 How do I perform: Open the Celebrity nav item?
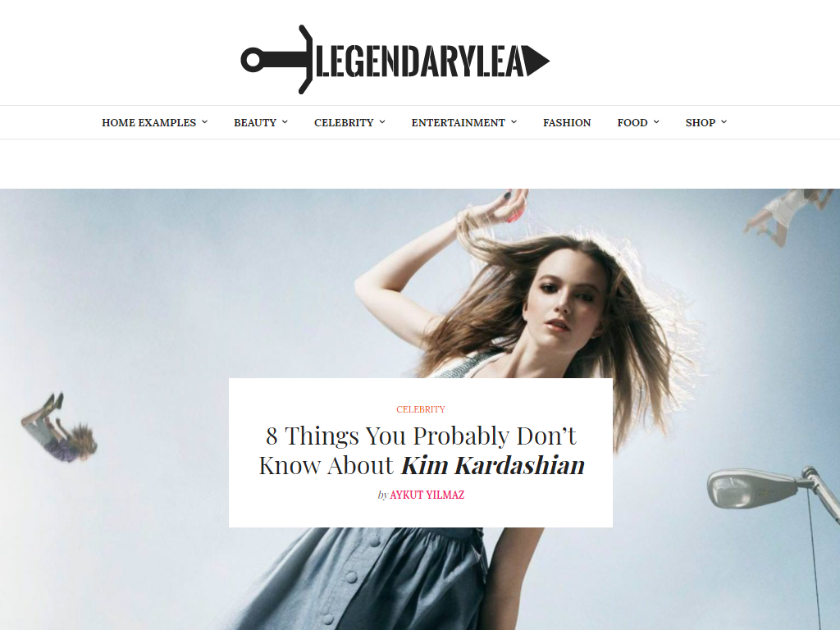click(344, 123)
